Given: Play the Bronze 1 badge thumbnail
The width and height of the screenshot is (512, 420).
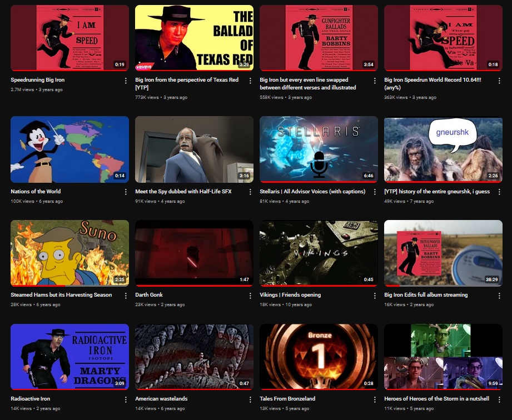Looking at the screenshot, I should (x=319, y=357).
